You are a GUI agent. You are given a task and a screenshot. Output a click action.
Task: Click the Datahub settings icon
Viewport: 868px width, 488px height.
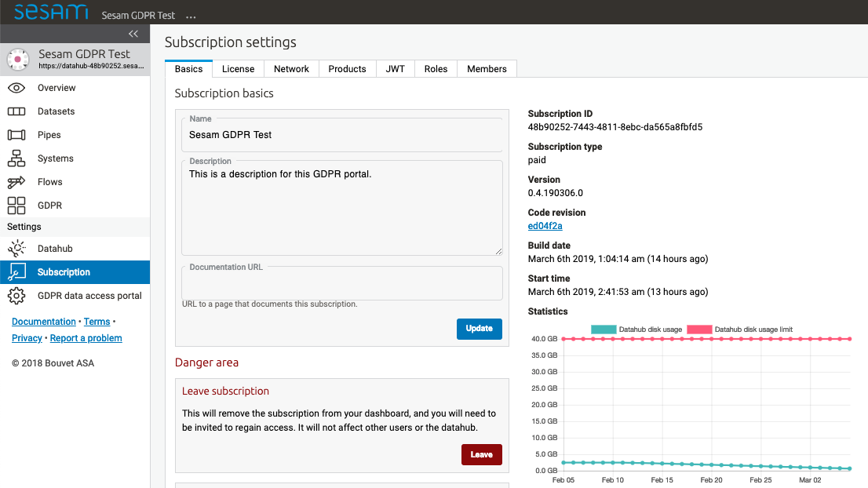[x=16, y=249]
